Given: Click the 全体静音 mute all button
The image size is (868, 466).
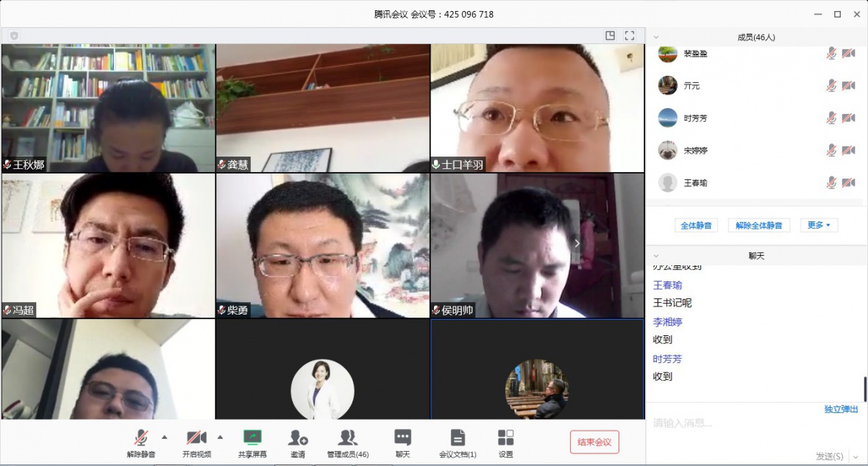Looking at the screenshot, I should tap(695, 226).
